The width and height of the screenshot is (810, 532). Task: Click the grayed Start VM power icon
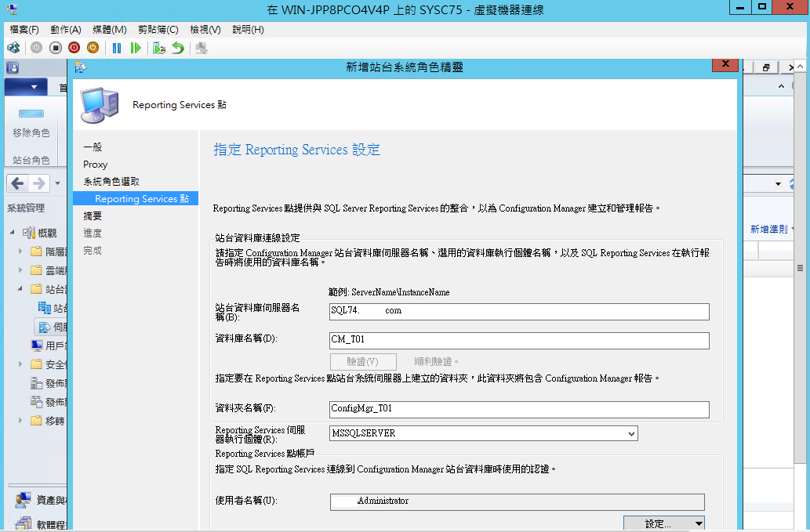coord(36,48)
